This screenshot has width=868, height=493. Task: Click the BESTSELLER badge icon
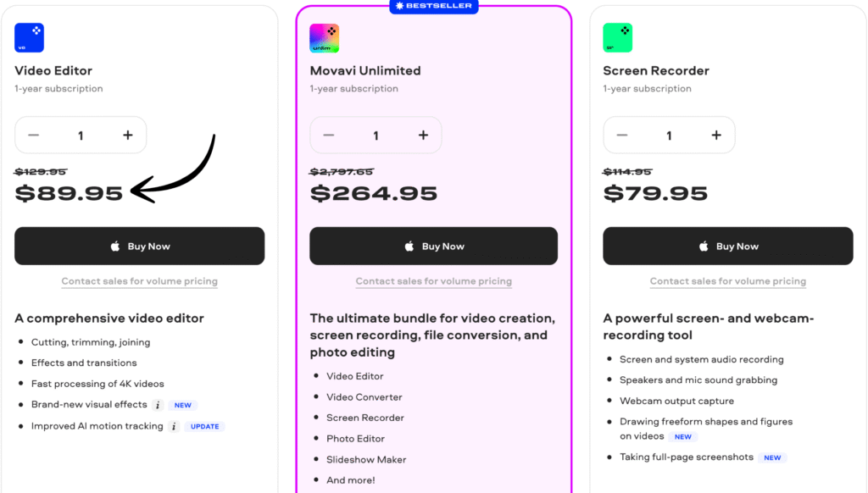tap(398, 6)
